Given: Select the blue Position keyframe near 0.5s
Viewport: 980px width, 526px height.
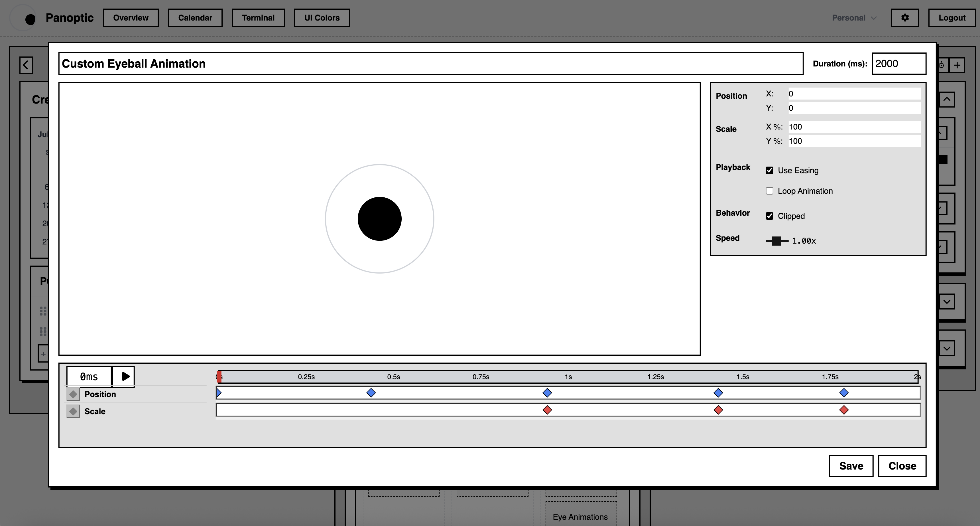Looking at the screenshot, I should tap(371, 393).
